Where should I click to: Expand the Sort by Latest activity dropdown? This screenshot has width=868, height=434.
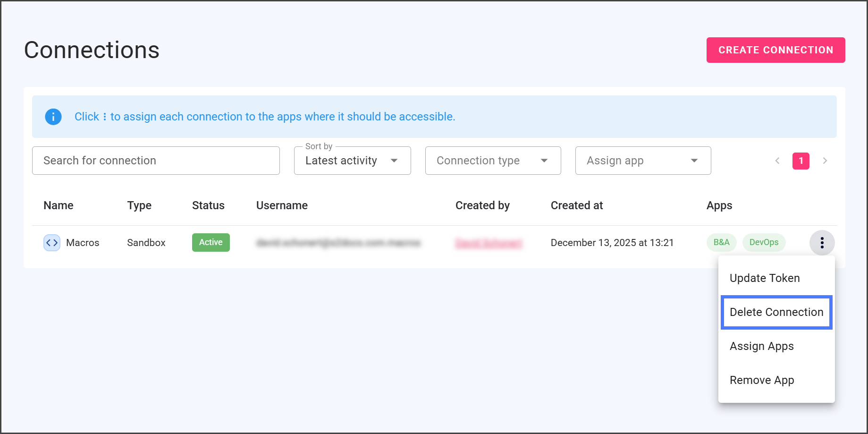(x=352, y=161)
